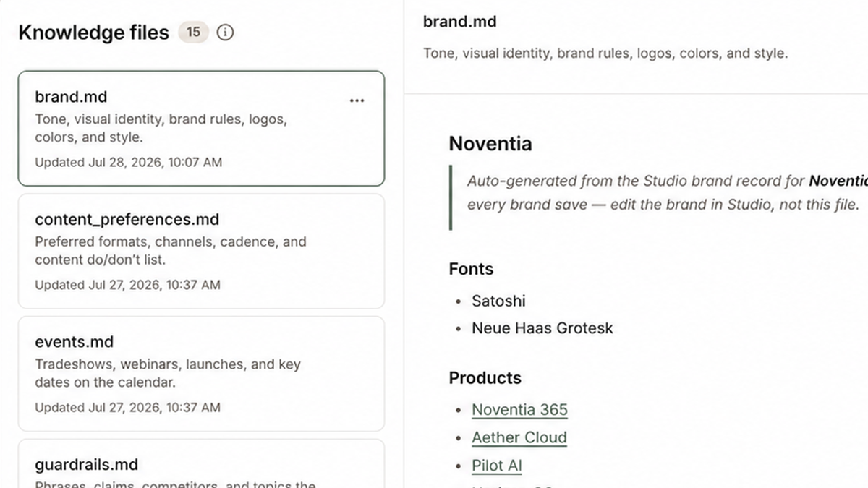
Task: Click the brand.md title in preview header
Action: [x=460, y=22]
